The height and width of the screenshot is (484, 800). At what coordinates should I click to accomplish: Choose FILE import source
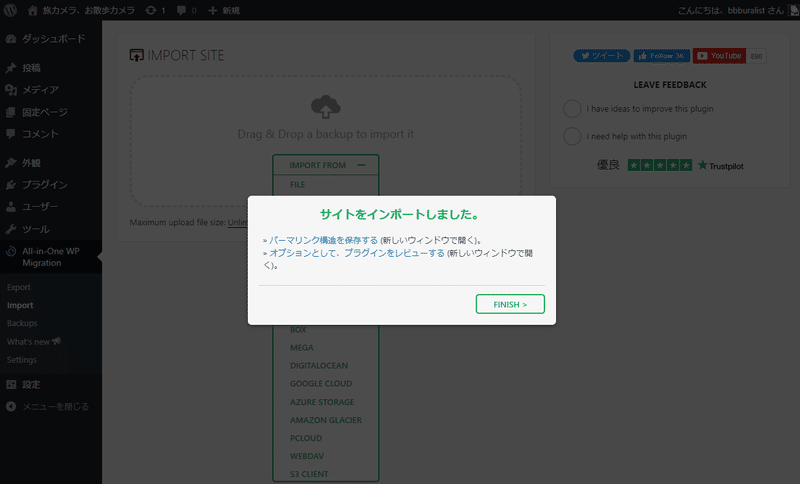(x=297, y=185)
